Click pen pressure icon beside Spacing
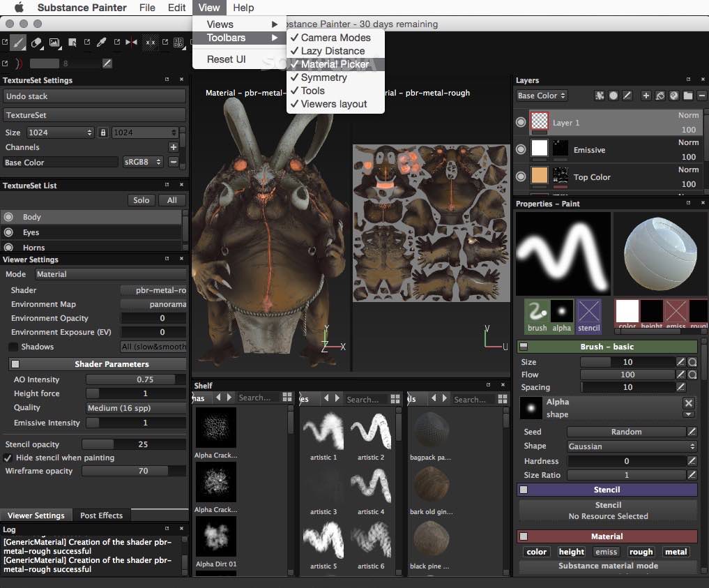The width and height of the screenshot is (709, 588). 680,386
